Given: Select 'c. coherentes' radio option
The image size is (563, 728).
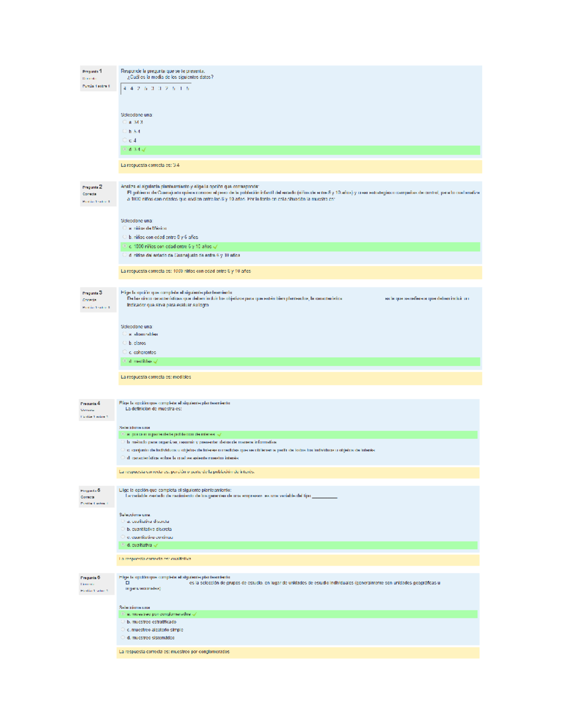Looking at the screenshot, I should pos(125,352).
